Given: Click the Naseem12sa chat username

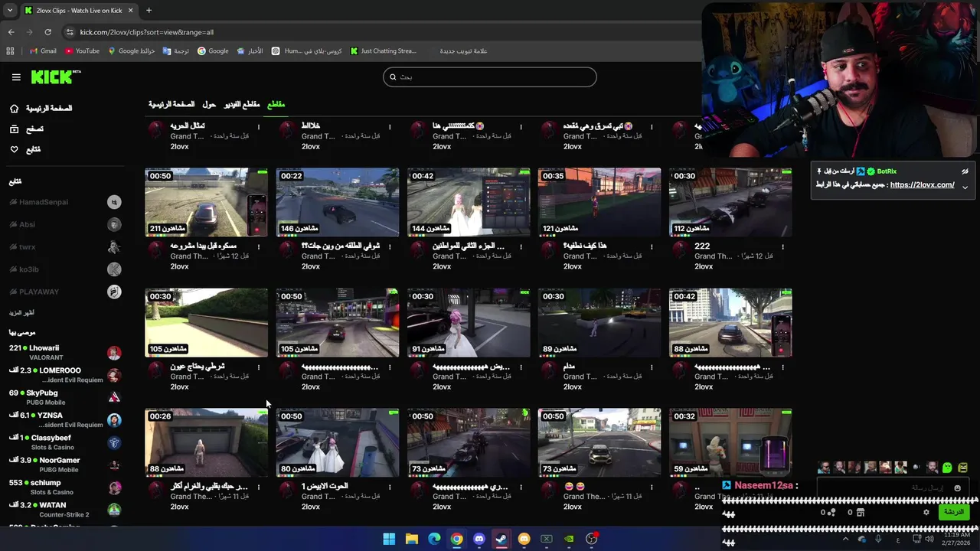Looking at the screenshot, I should coord(763,485).
